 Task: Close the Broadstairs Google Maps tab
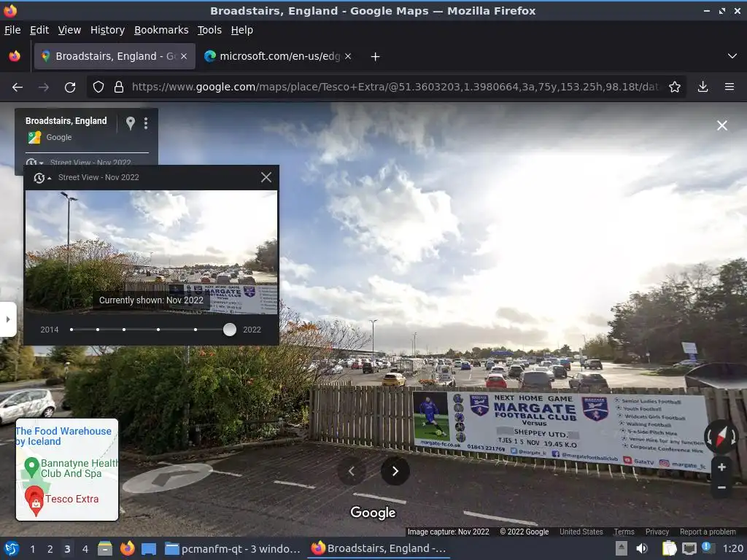tap(184, 56)
